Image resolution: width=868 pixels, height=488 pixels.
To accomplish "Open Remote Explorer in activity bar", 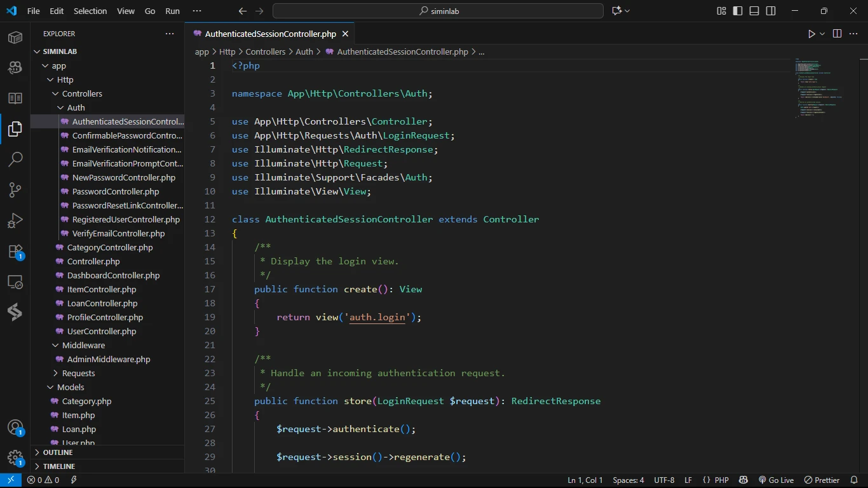I will click(15, 282).
